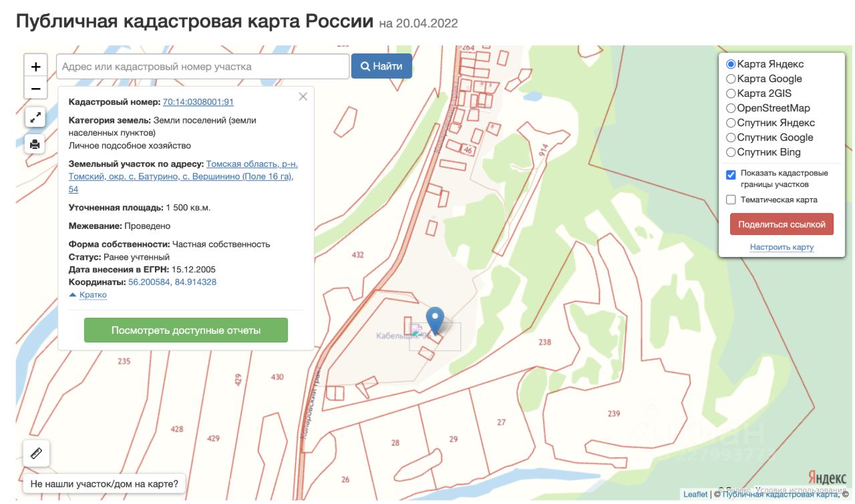Click Дата внесения в ЕГРН 15.12.2005
This screenshot has width=855, height=504.
pos(142,270)
